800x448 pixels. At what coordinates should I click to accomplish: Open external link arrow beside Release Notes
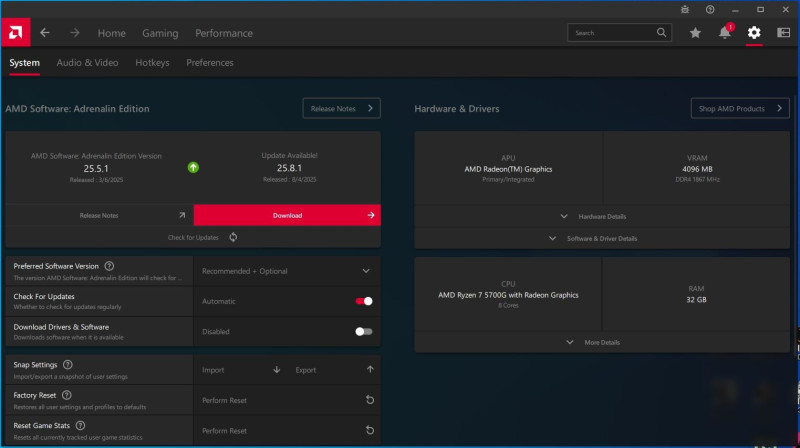pos(182,215)
